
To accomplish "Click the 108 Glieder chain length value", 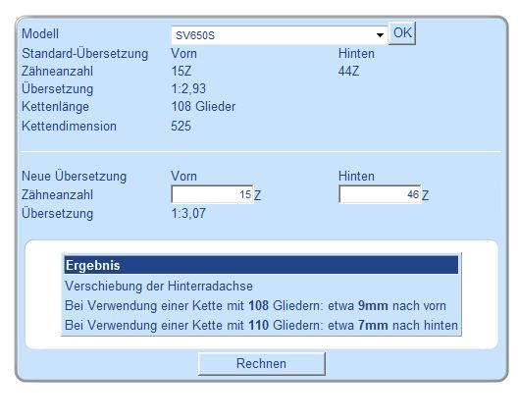I will tap(203, 106).
